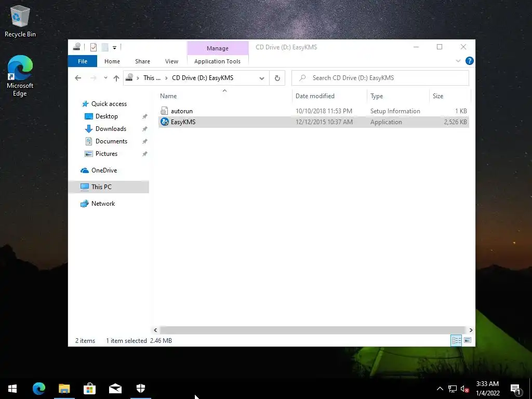
Task: Switch to Large icons view layout
Action: click(x=468, y=340)
